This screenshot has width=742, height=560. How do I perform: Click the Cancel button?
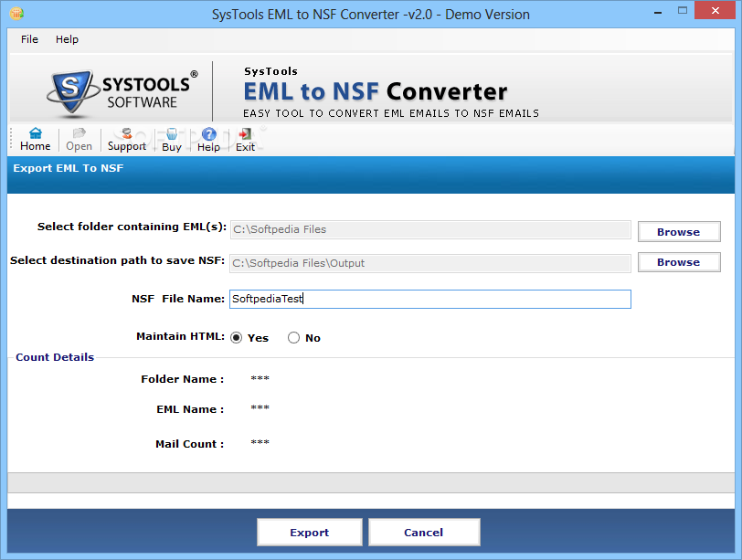pyautogui.click(x=424, y=532)
